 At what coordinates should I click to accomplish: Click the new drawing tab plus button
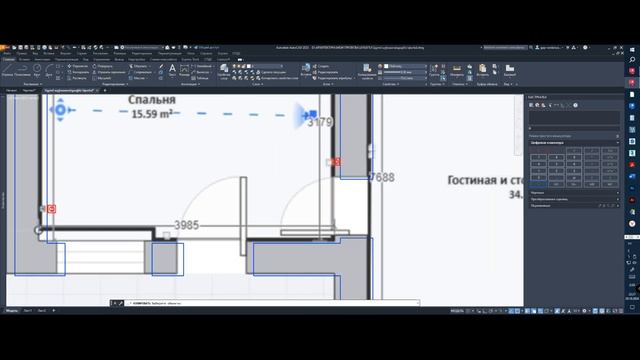coord(105,90)
